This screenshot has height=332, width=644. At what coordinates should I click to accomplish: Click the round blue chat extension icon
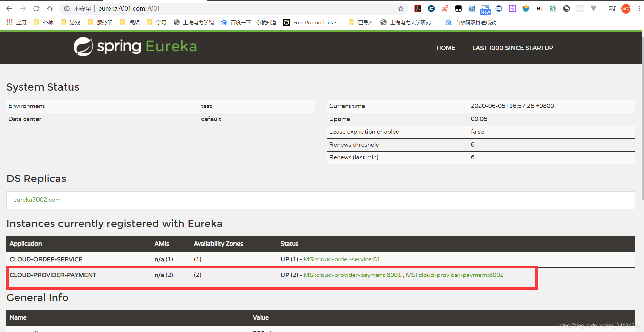499,9
